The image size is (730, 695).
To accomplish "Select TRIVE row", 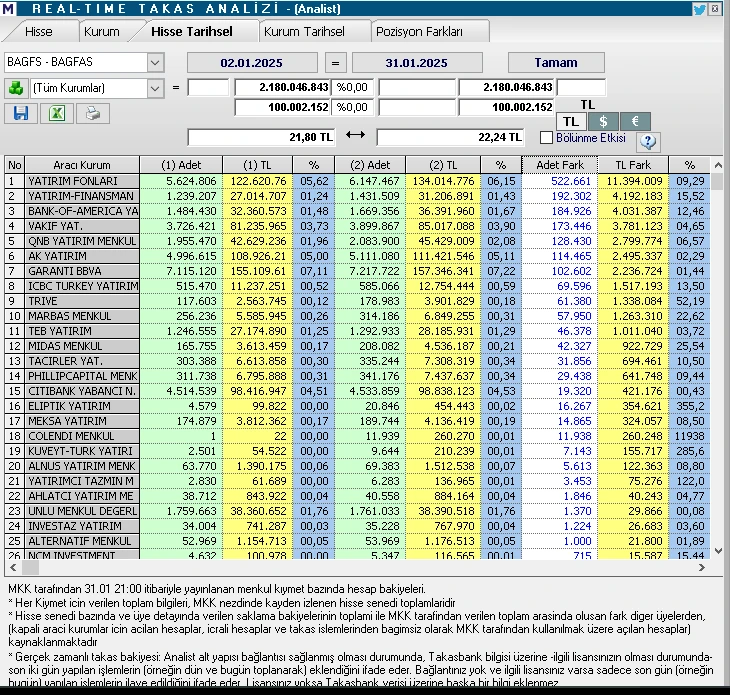I will click(357, 301).
